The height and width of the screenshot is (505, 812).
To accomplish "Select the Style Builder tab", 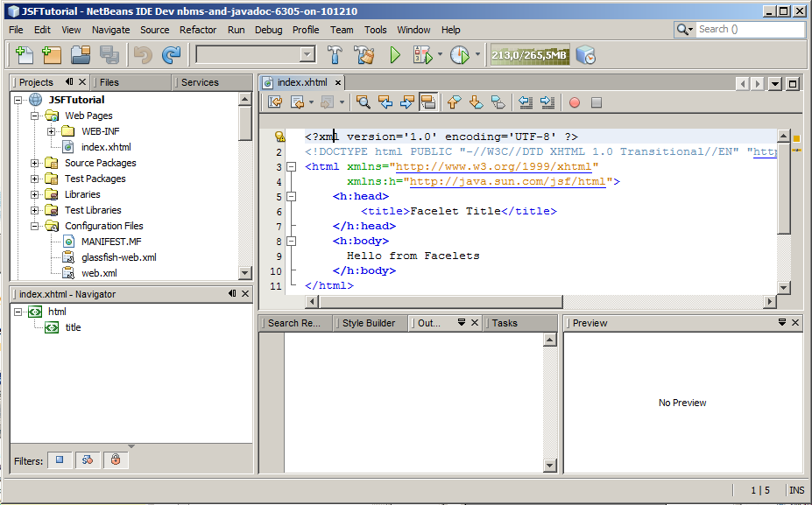I will (x=368, y=323).
